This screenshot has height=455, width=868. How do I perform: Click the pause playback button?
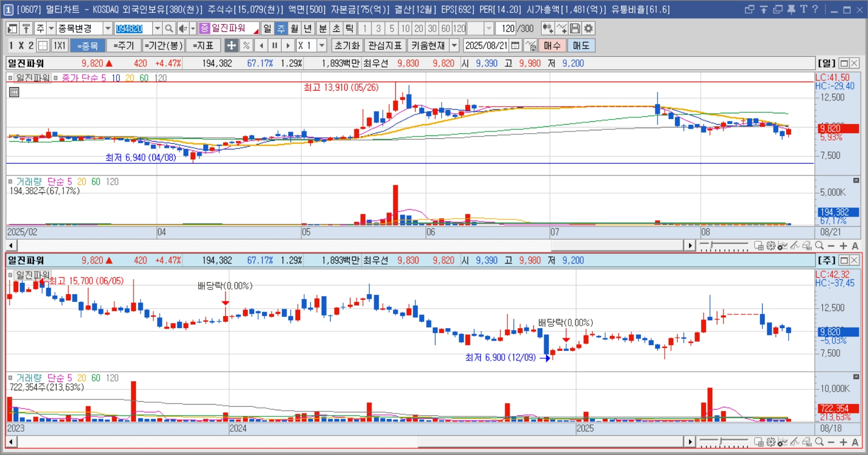(275, 45)
